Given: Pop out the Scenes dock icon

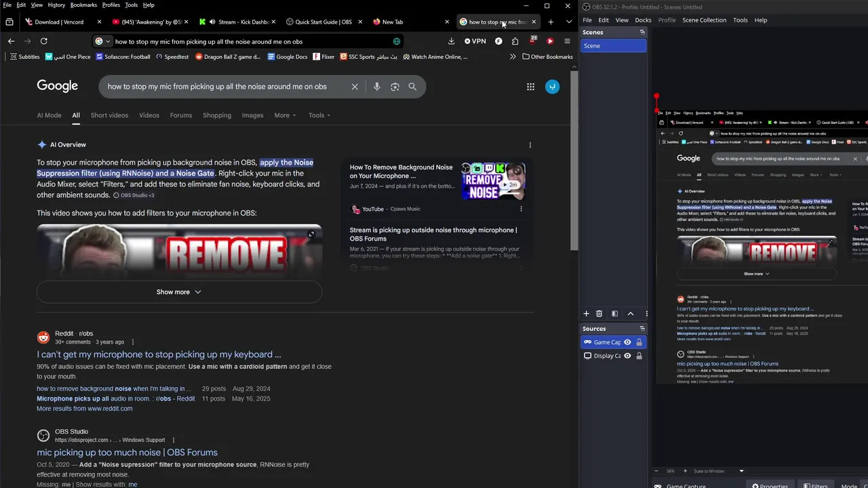Looking at the screenshot, I should 642,32.
